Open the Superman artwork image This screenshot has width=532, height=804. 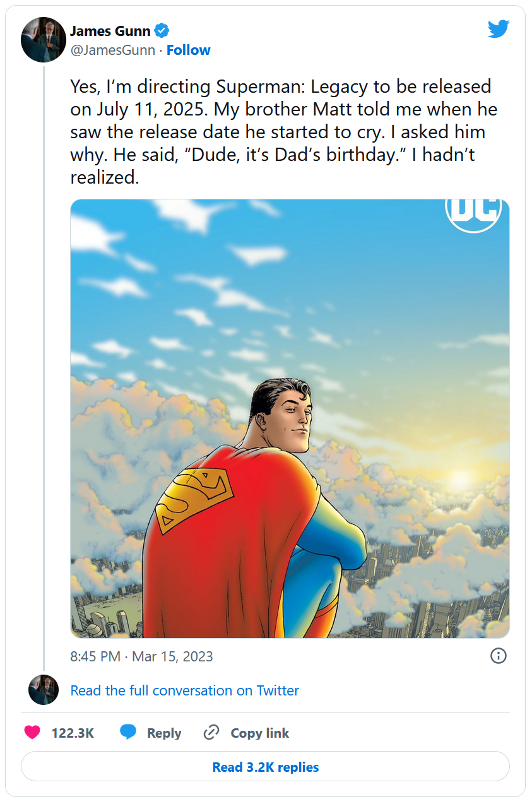pos(290,418)
